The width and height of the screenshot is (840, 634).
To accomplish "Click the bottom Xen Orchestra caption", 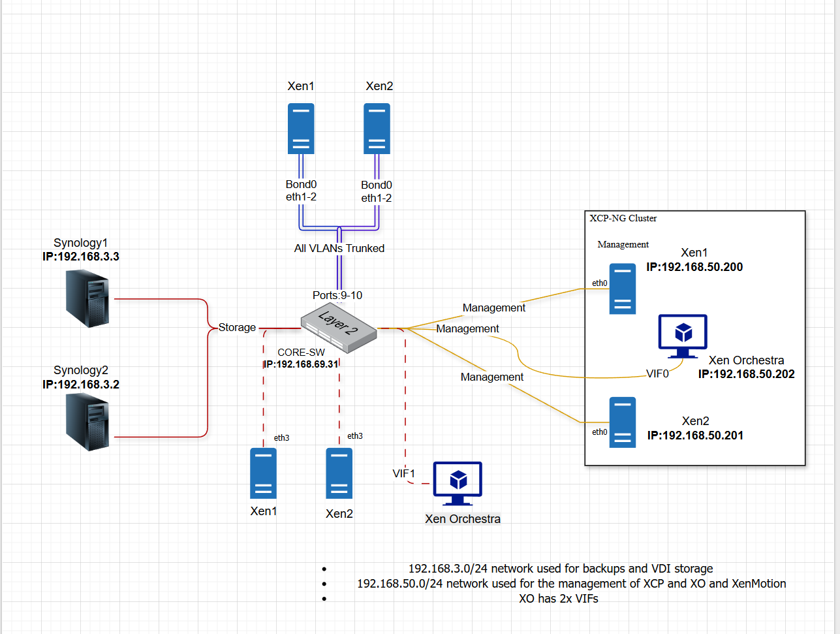I will coord(463,519).
